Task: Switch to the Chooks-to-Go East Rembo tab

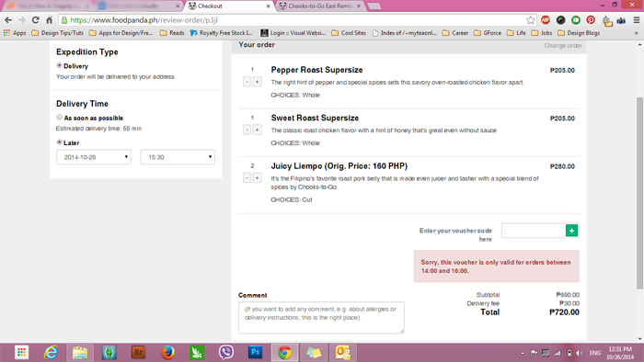Action: [x=320, y=6]
